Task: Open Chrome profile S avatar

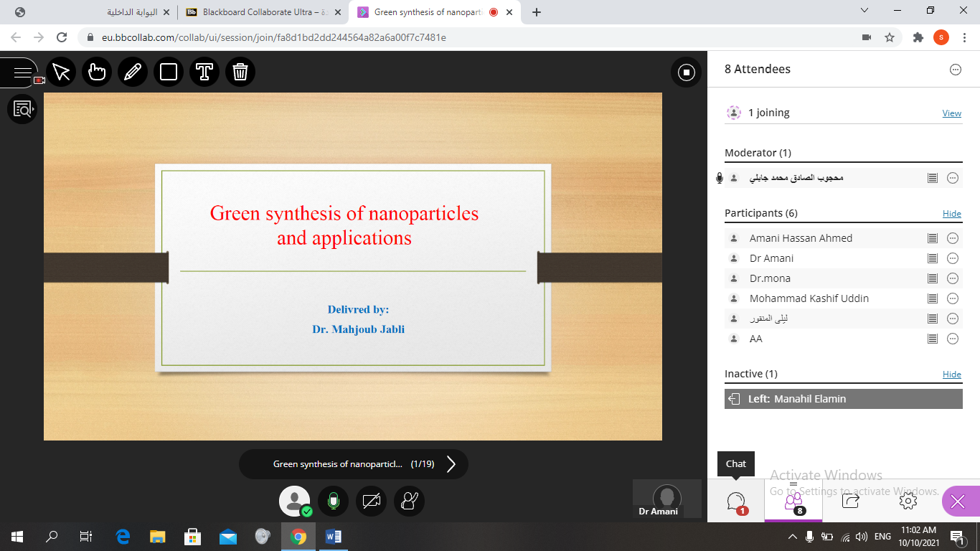Action: pyautogui.click(x=941, y=37)
